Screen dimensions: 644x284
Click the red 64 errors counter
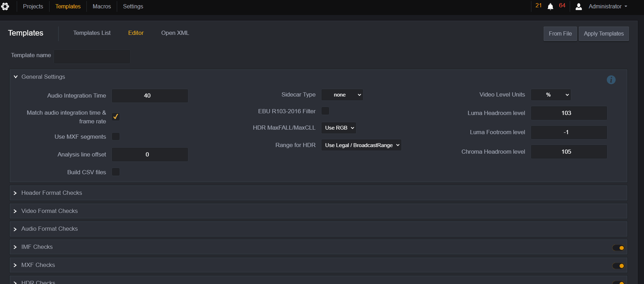562,6
